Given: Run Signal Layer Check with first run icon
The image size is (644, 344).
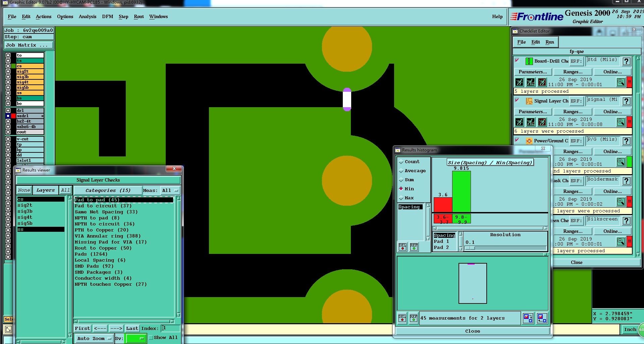Looking at the screenshot, I should click(519, 122).
